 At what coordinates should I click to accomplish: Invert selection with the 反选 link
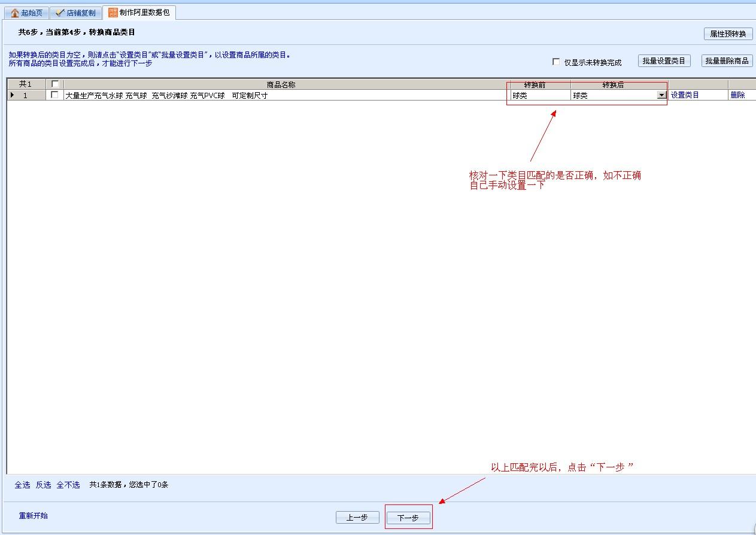[43, 485]
